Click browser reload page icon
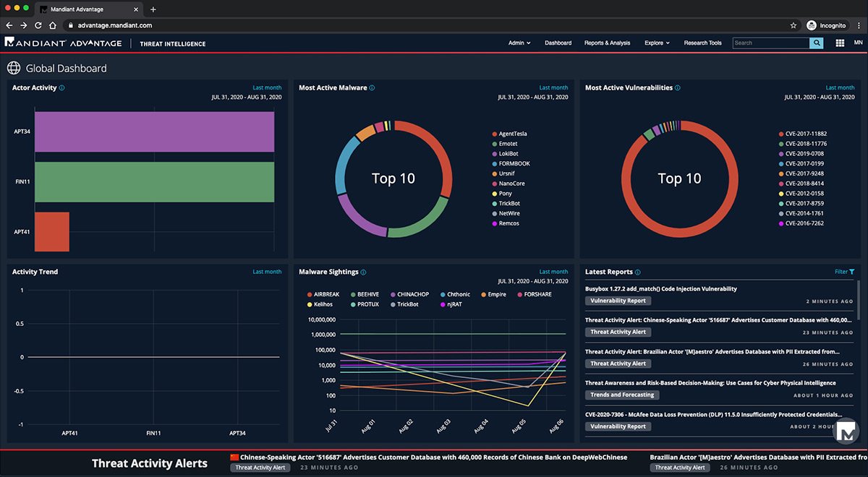868x477 pixels. (38, 25)
